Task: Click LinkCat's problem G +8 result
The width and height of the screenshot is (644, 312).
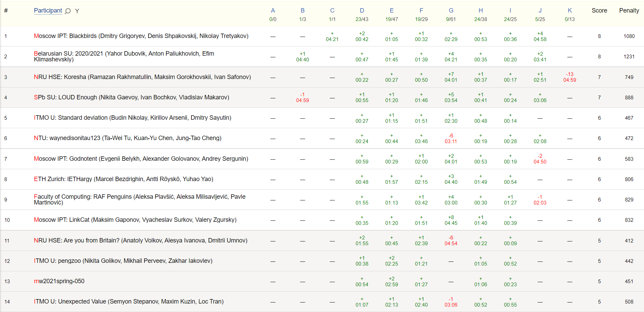Action: [451, 220]
